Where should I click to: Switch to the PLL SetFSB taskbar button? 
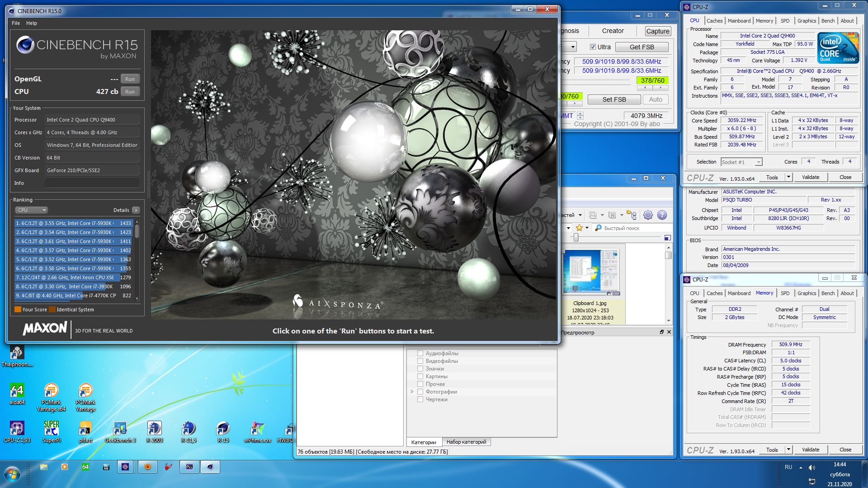(x=189, y=467)
